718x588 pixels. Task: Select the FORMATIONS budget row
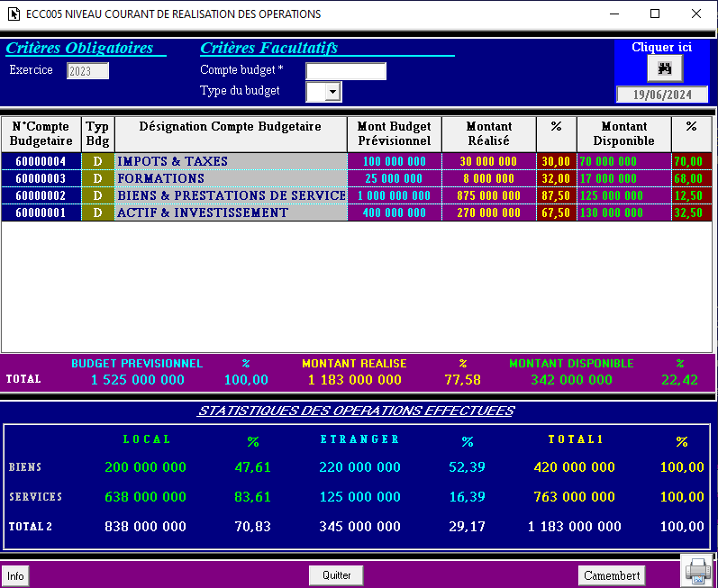click(x=231, y=178)
